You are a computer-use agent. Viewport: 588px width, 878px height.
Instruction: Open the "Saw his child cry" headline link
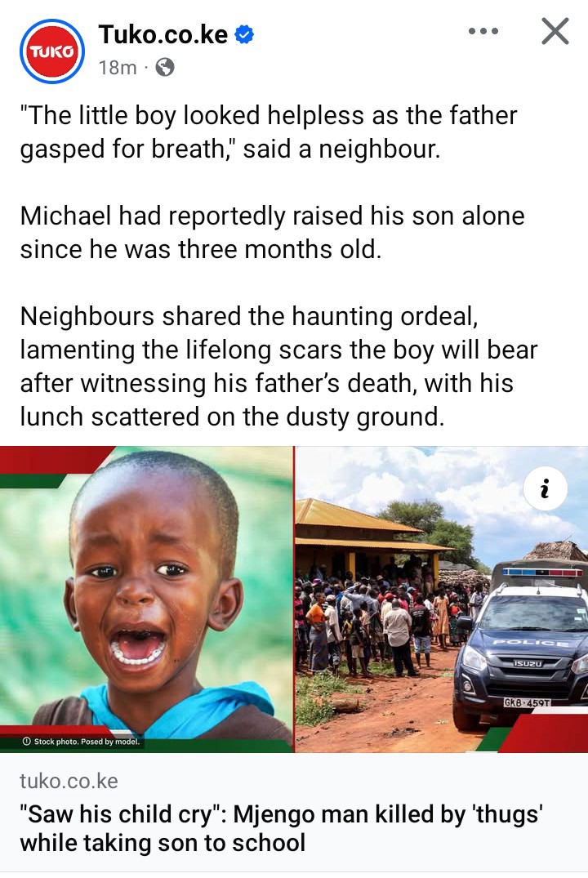[281, 828]
